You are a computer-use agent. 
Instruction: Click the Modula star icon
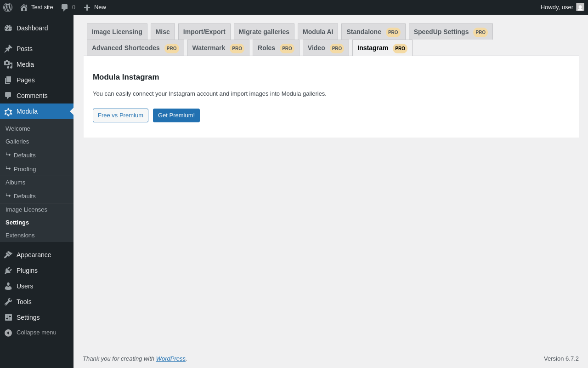tap(8, 112)
